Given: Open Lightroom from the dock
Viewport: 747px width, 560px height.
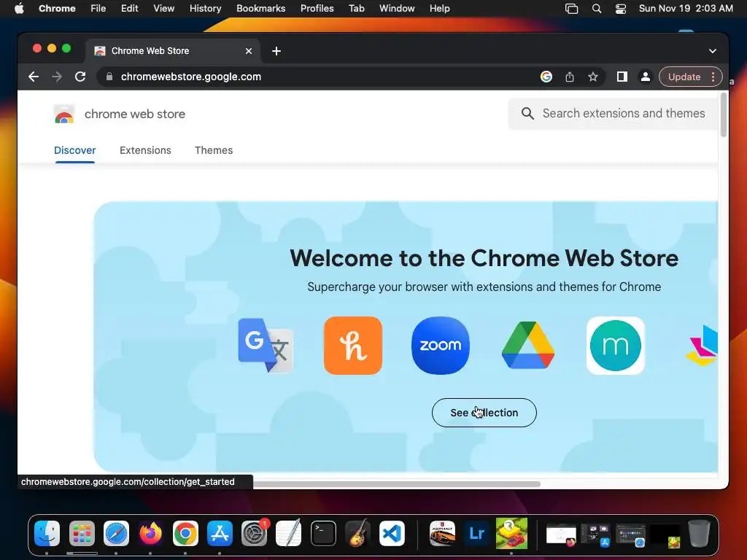Looking at the screenshot, I should pos(477,533).
